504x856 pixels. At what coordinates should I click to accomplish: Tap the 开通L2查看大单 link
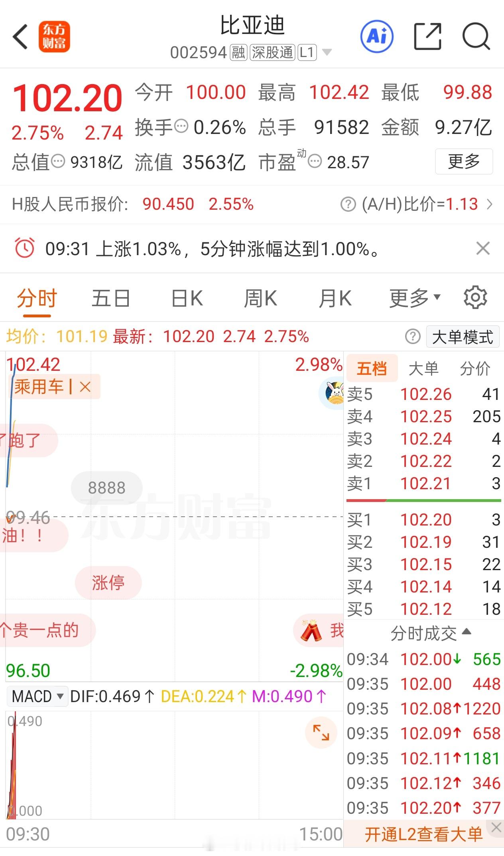(423, 834)
